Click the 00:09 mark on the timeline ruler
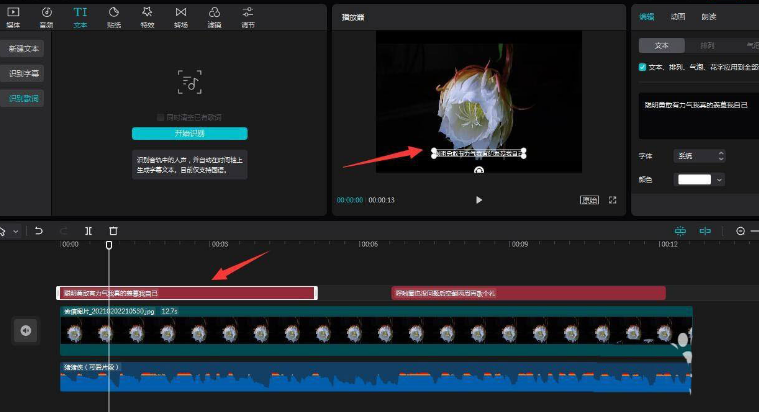Screen dimensions: 759x412 [519, 244]
